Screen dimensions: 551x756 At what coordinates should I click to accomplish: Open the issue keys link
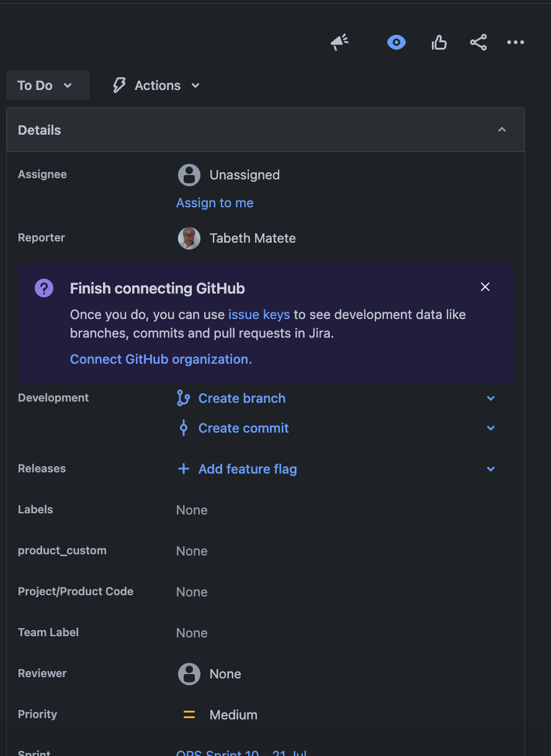coord(259,314)
